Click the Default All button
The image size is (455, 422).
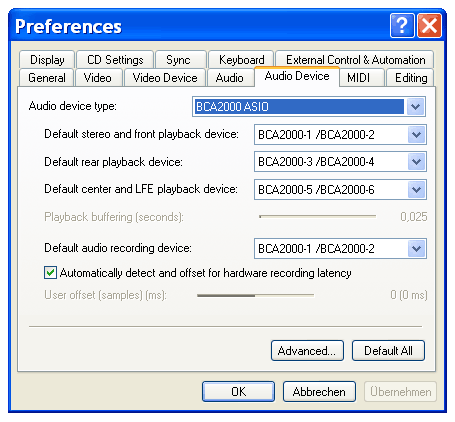[x=388, y=350]
